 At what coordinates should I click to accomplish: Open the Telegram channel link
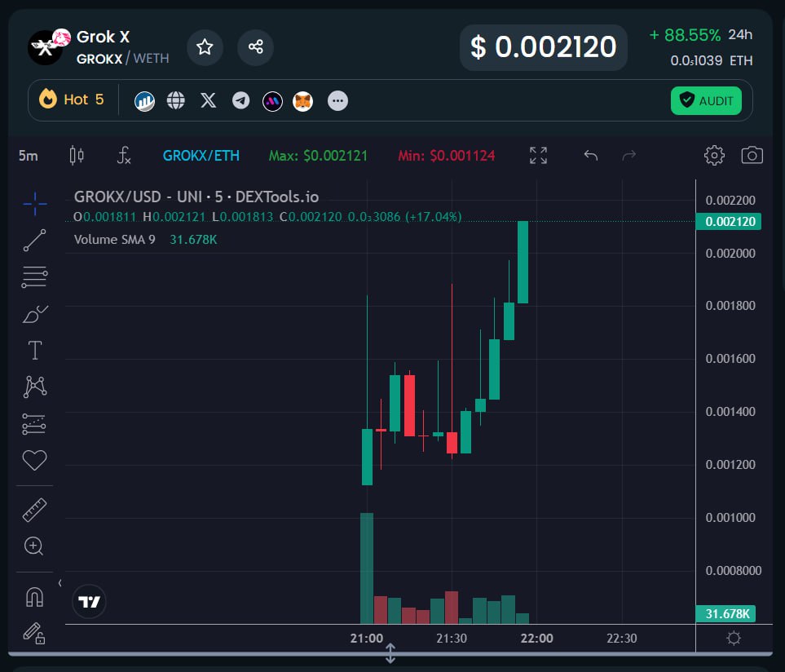point(240,100)
